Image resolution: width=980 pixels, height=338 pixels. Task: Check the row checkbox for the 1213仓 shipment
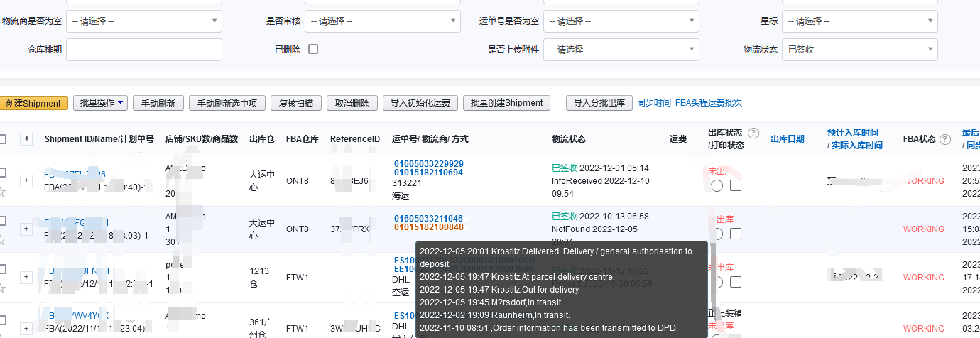click(x=2, y=269)
